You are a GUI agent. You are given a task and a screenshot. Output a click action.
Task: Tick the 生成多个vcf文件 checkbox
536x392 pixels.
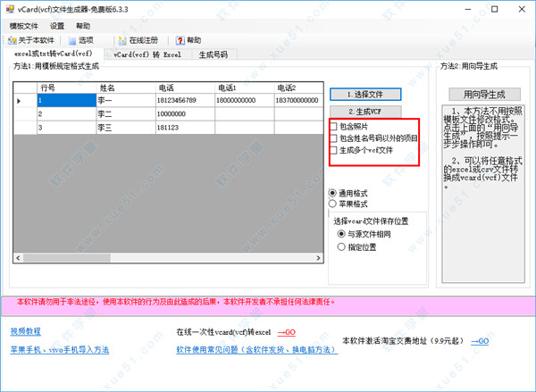click(334, 150)
